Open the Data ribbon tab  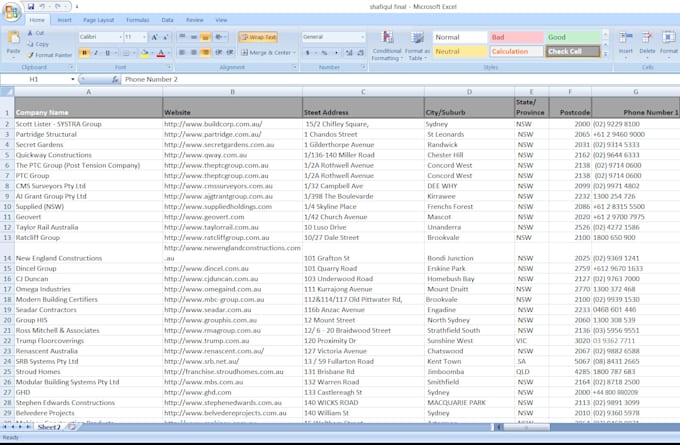(x=167, y=20)
